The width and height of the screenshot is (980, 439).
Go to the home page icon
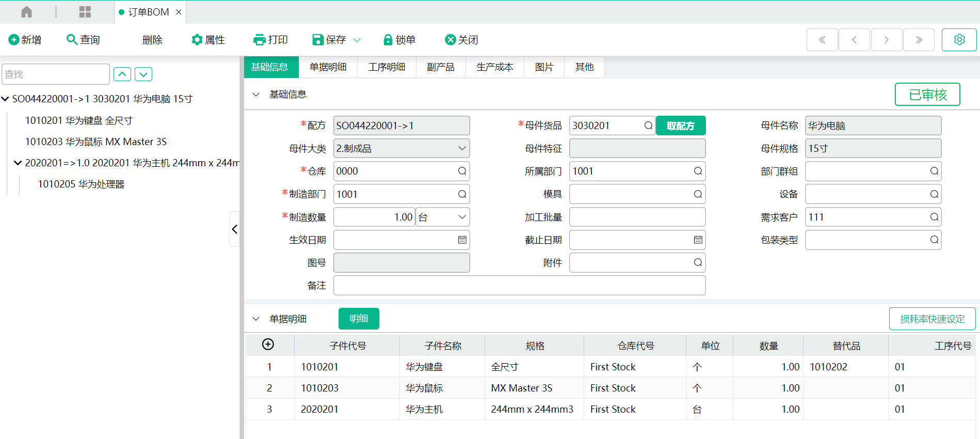click(x=27, y=12)
